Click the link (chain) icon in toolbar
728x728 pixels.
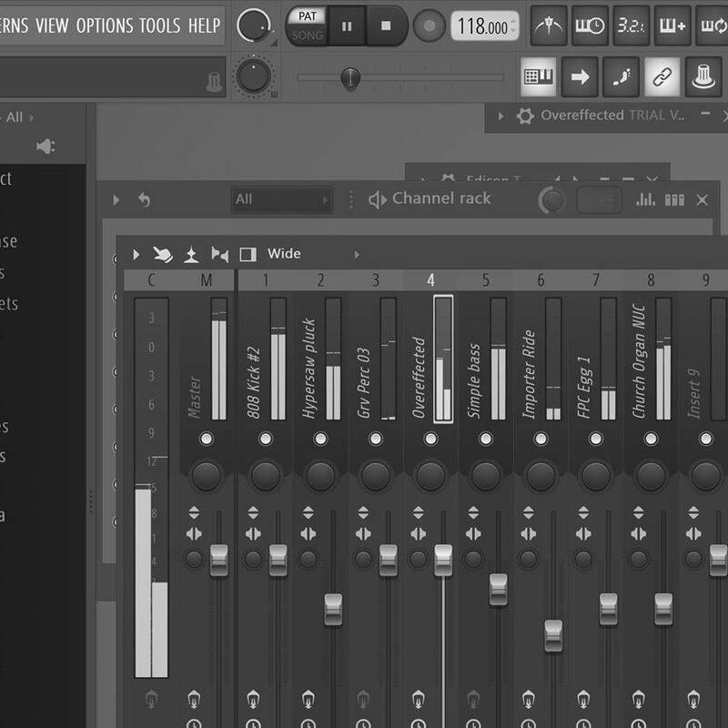[662, 77]
